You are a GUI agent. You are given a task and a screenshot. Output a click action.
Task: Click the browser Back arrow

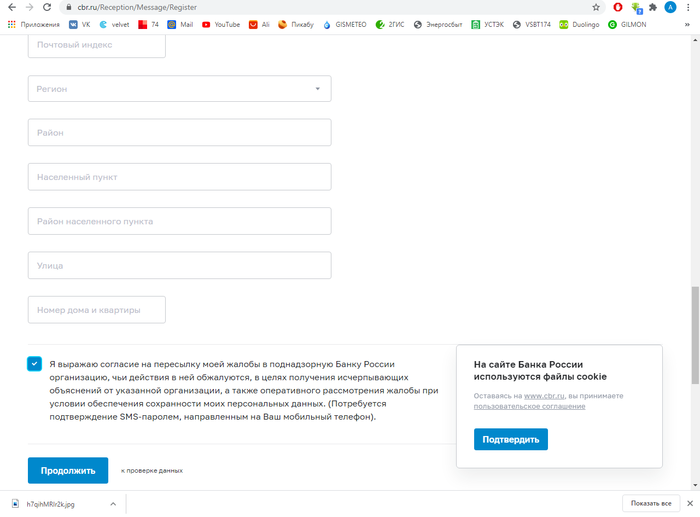point(11,7)
